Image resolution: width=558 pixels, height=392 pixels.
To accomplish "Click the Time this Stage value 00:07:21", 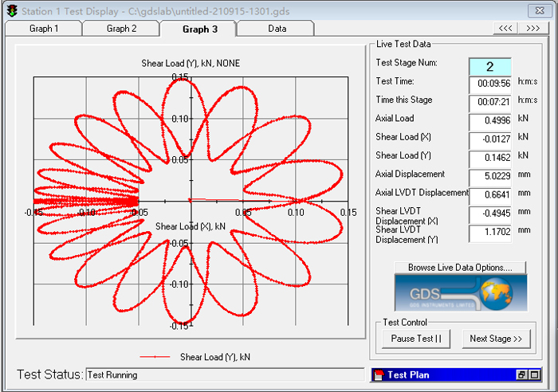I will pos(490,103).
